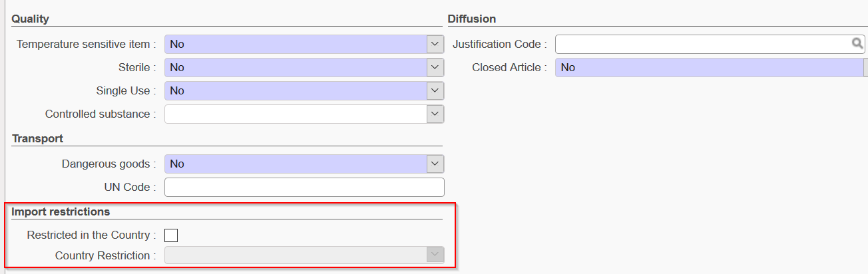Select the Temperature sensitive item value box
The width and height of the screenshot is (868, 274).
pos(296,44)
